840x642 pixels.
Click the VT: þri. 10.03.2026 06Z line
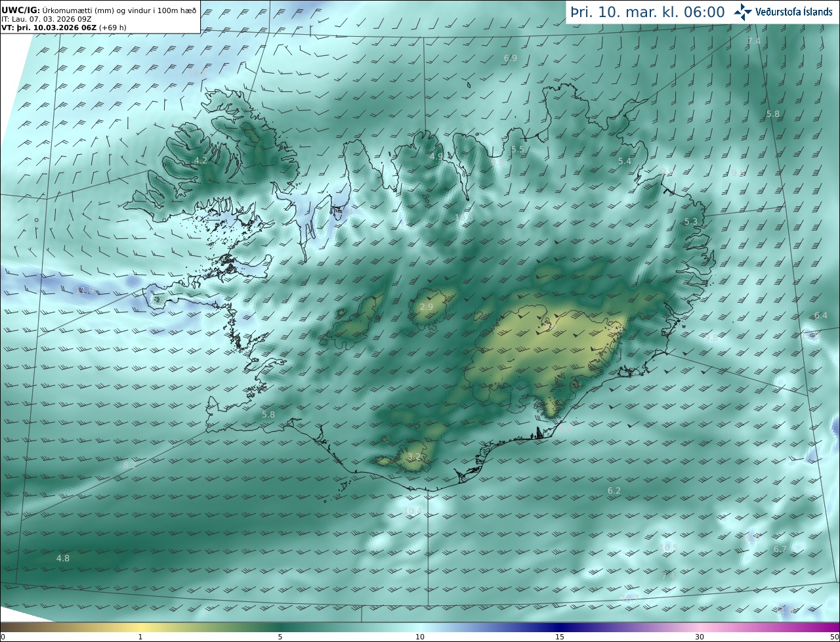64,28
